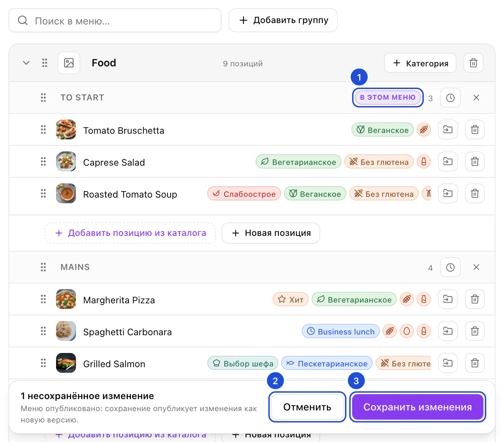Focus the 'Поиск в меню...' search field

pyautogui.click(x=115, y=21)
